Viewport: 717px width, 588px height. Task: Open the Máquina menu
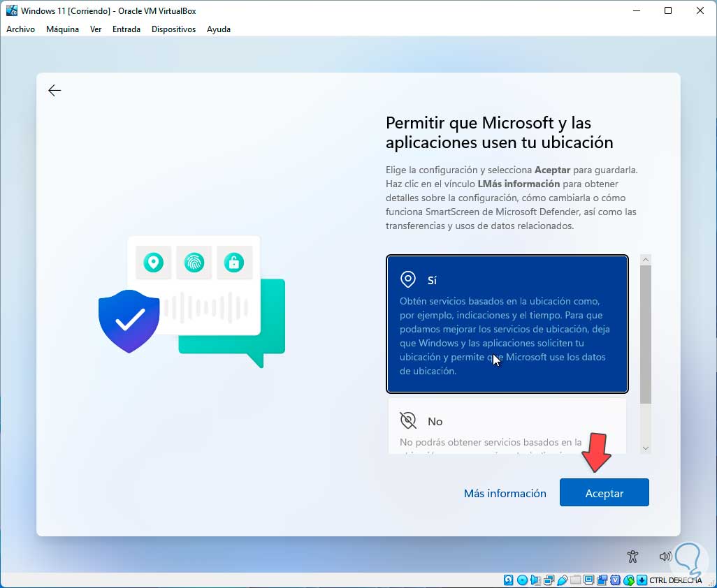62,29
